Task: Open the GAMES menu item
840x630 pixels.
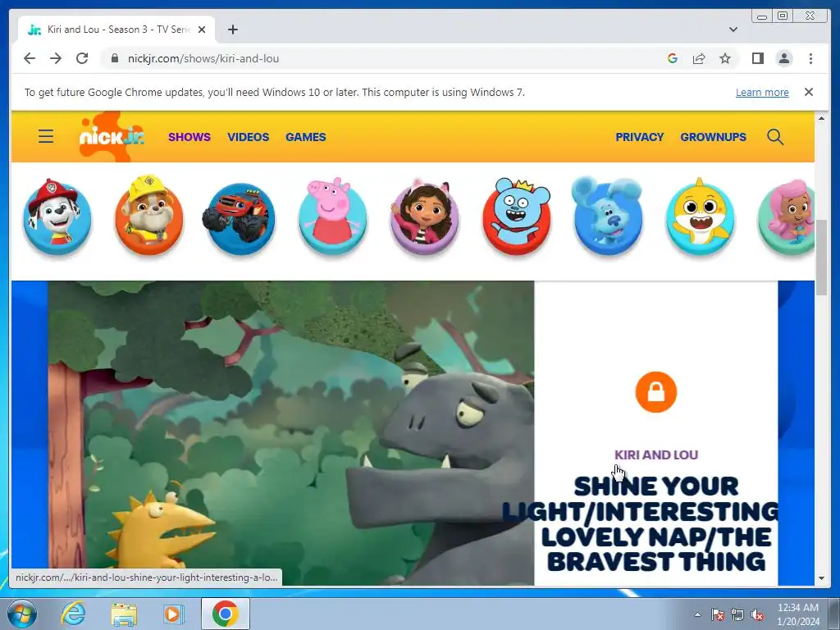Action: [305, 137]
